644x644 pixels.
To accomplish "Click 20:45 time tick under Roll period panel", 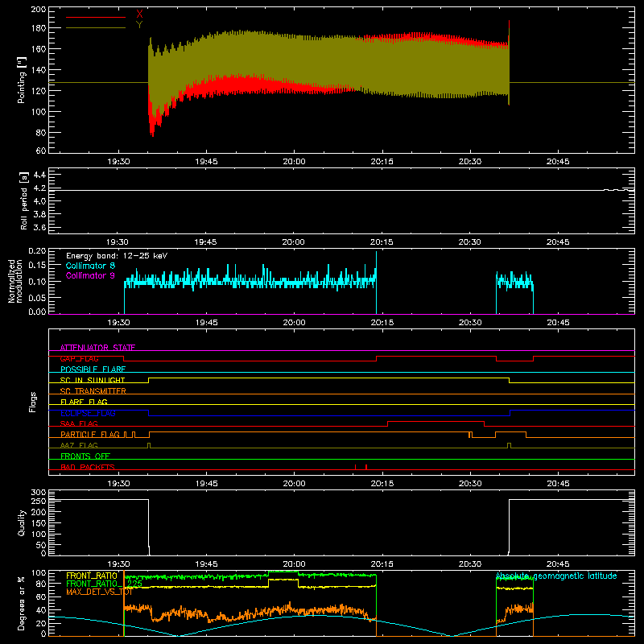I will click(x=558, y=242).
